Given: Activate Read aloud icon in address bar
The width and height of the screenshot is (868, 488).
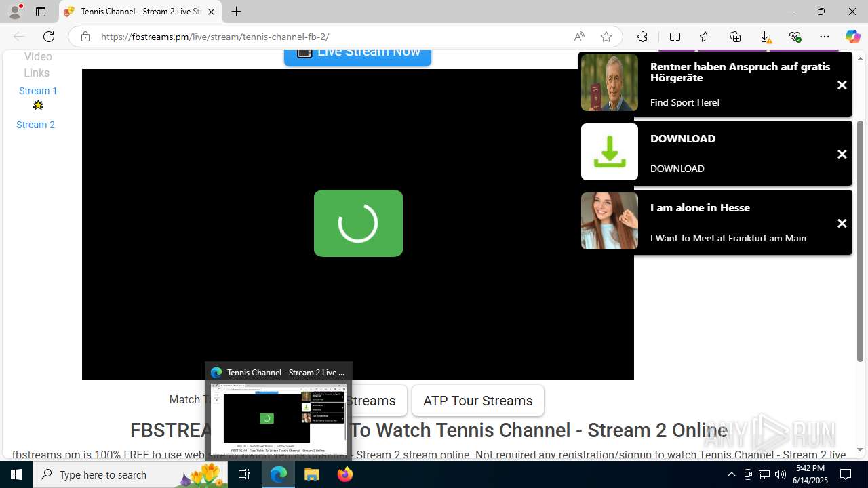Looking at the screenshot, I should click(x=579, y=37).
